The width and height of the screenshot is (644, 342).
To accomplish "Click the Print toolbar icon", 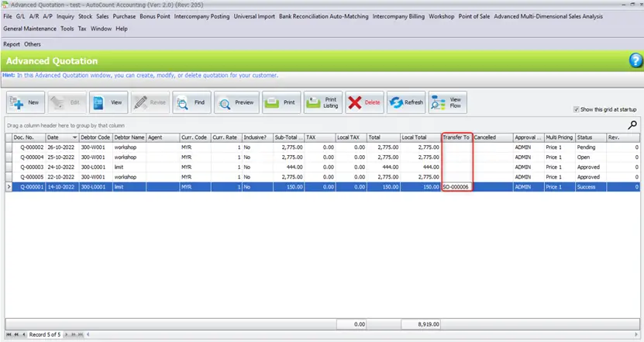I will click(281, 102).
